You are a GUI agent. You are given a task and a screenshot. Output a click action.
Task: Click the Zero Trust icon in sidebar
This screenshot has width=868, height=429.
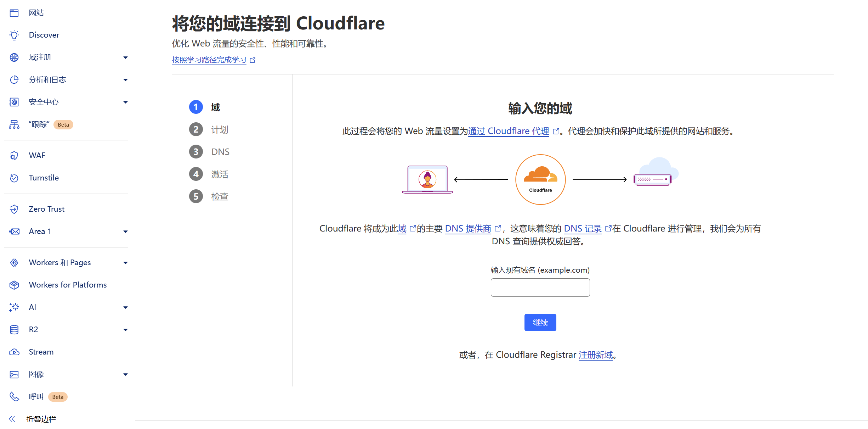[14, 209]
